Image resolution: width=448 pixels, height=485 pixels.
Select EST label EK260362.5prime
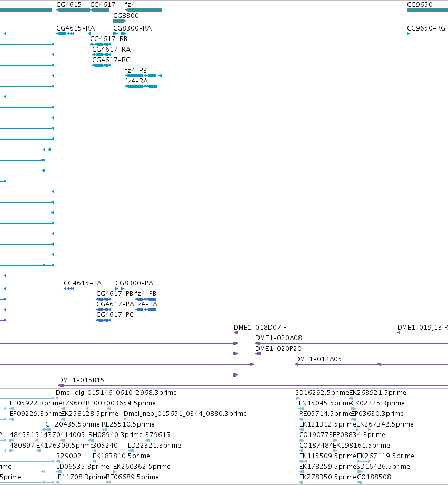142,467
